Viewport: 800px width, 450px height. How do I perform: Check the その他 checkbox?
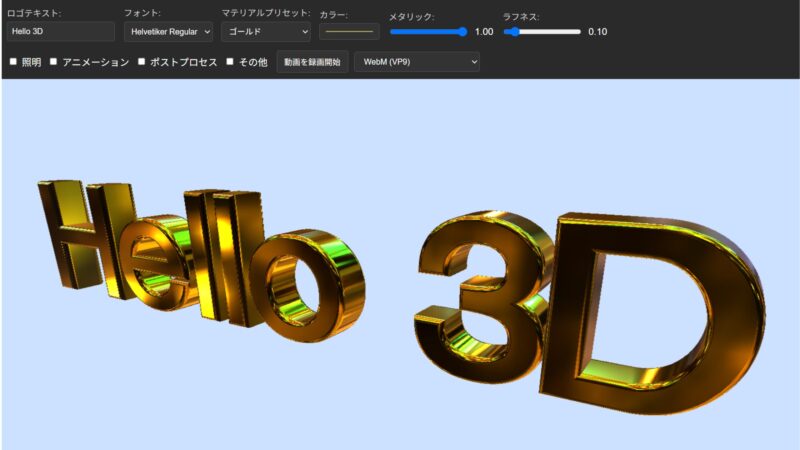230,62
